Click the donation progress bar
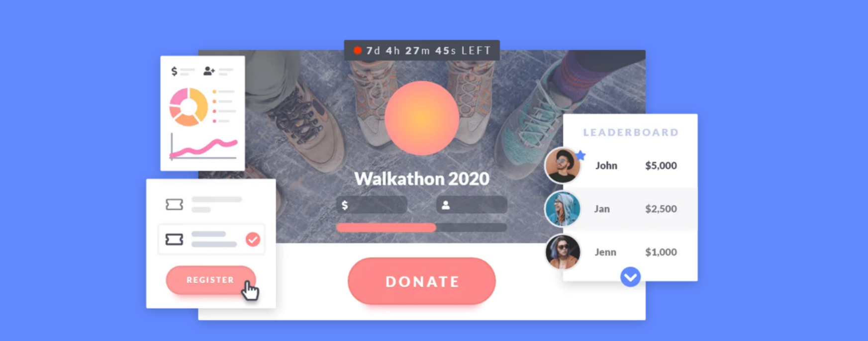The width and height of the screenshot is (868, 341). click(x=421, y=228)
